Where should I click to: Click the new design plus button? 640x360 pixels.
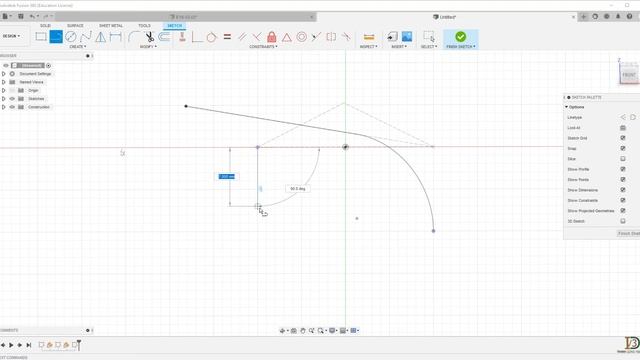coord(583,17)
